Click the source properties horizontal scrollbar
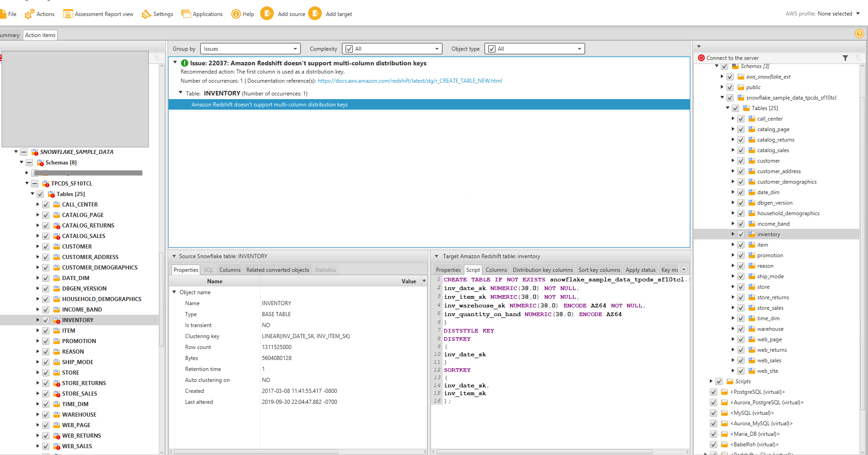The height and width of the screenshot is (455, 868). click(256, 452)
